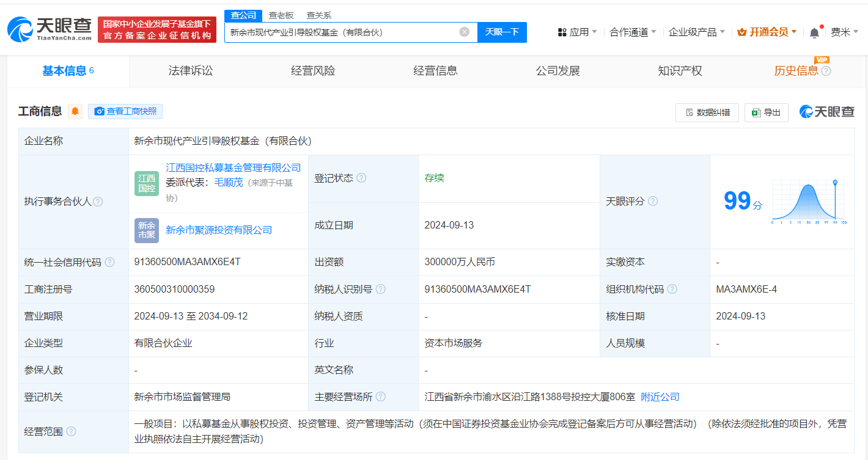The width and height of the screenshot is (868, 460).
Task: Click the 数据纠错 button
Action: point(707,112)
